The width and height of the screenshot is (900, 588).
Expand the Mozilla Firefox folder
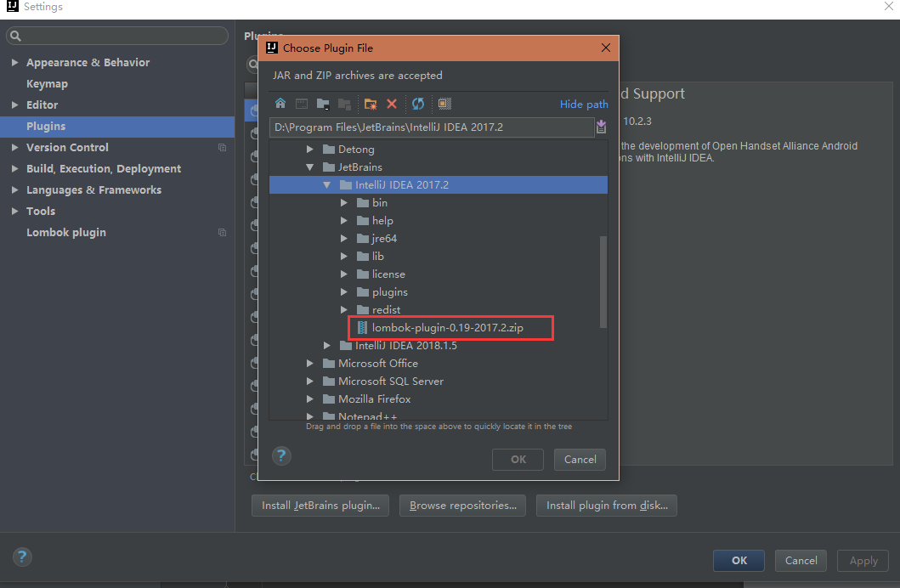(x=310, y=399)
